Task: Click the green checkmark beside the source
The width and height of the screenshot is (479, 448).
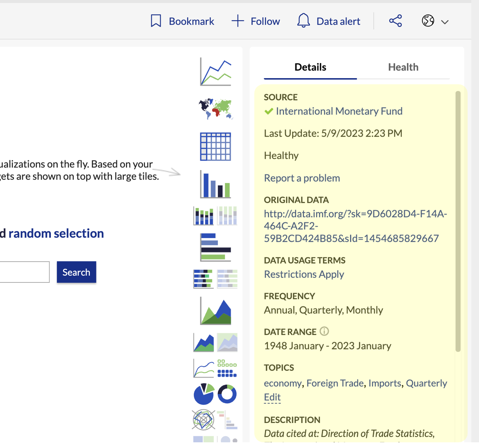Action: (x=269, y=111)
